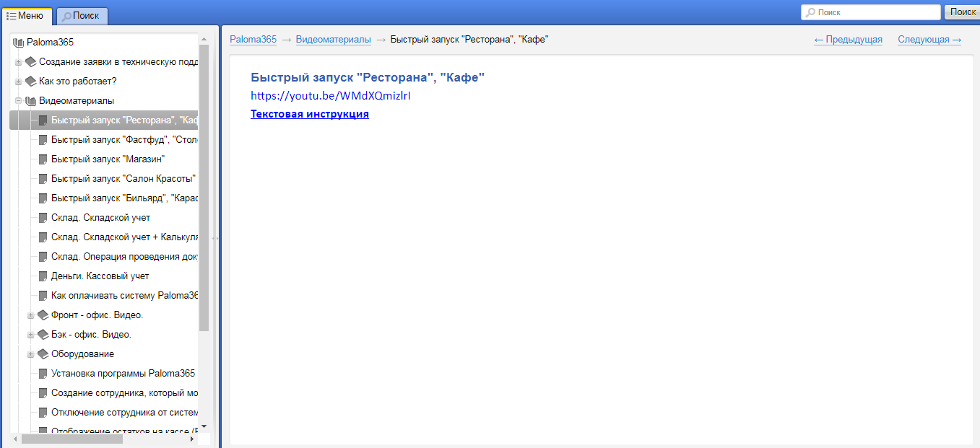Open Склад. Операция проведения topic
This screenshot has width=980, height=448.
[124, 257]
